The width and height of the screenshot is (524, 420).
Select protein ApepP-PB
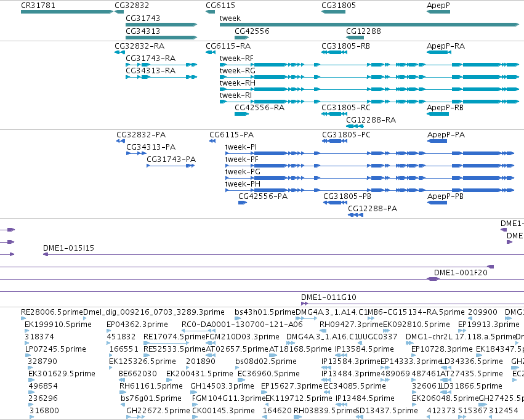tap(437, 203)
